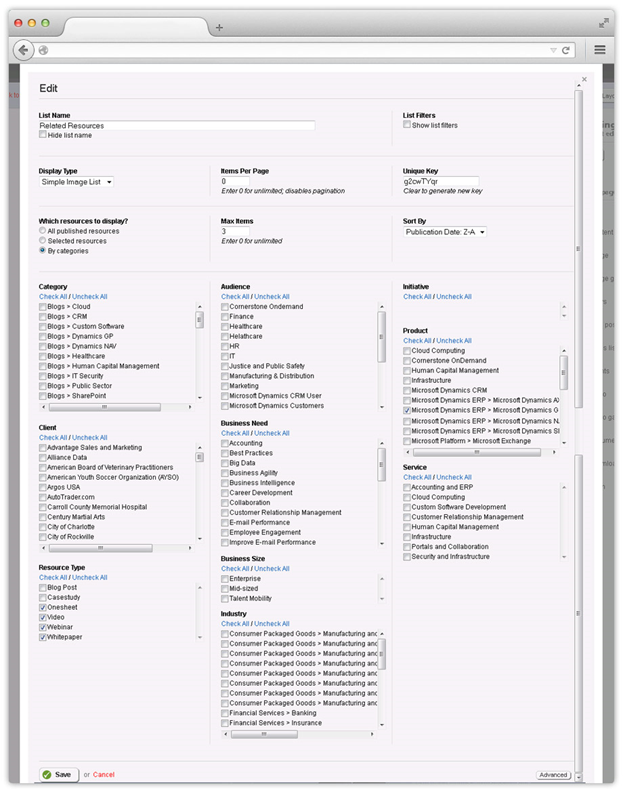Click the Advanced button
623x792 pixels.
(x=553, y=775)
